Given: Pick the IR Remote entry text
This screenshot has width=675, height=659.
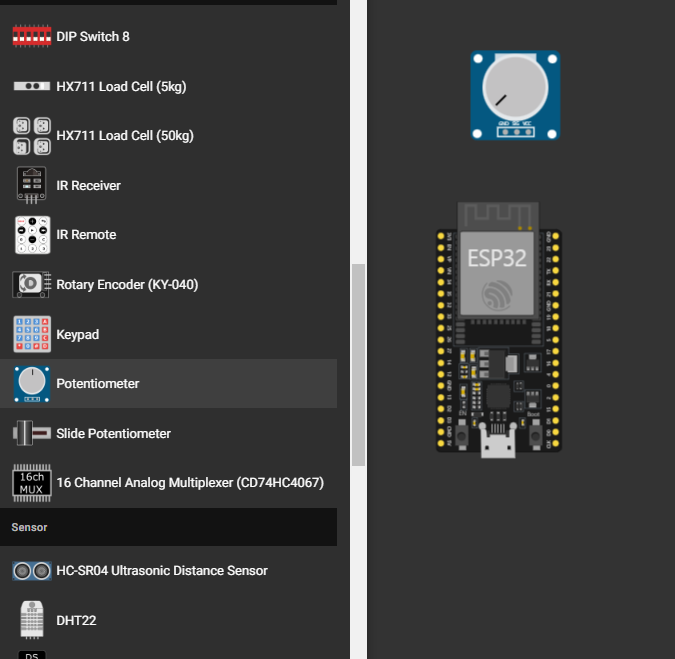Looking at the screenshot, I should click(x=86, y=235).
